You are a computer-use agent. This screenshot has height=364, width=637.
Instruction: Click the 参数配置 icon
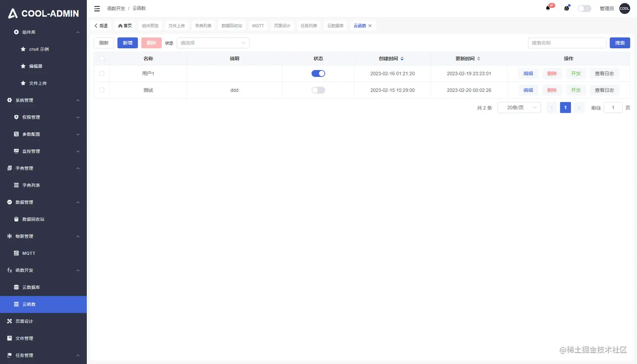click(16, 134)
